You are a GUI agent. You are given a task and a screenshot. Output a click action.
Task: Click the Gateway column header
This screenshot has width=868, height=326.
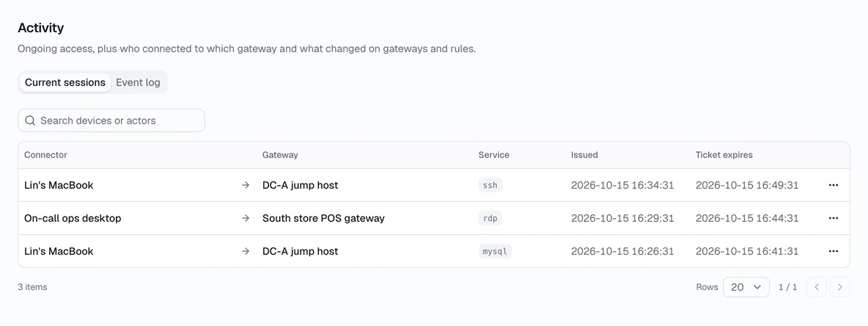click(x=280, y=155)
